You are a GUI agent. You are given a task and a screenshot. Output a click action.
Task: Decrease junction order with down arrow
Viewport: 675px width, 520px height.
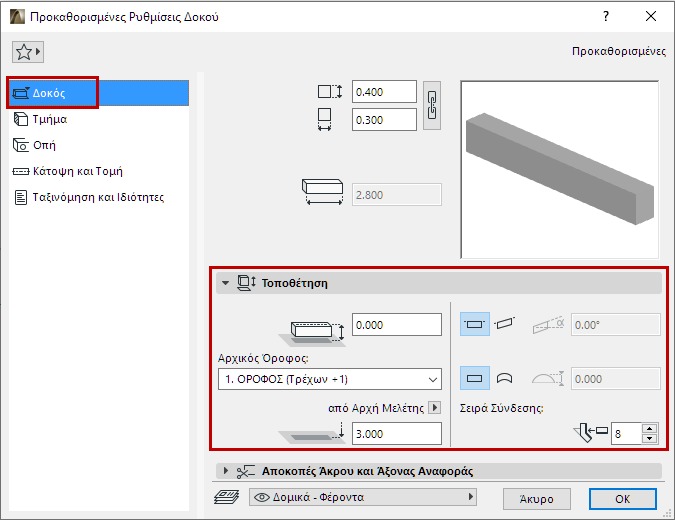[x=649, y=439]
